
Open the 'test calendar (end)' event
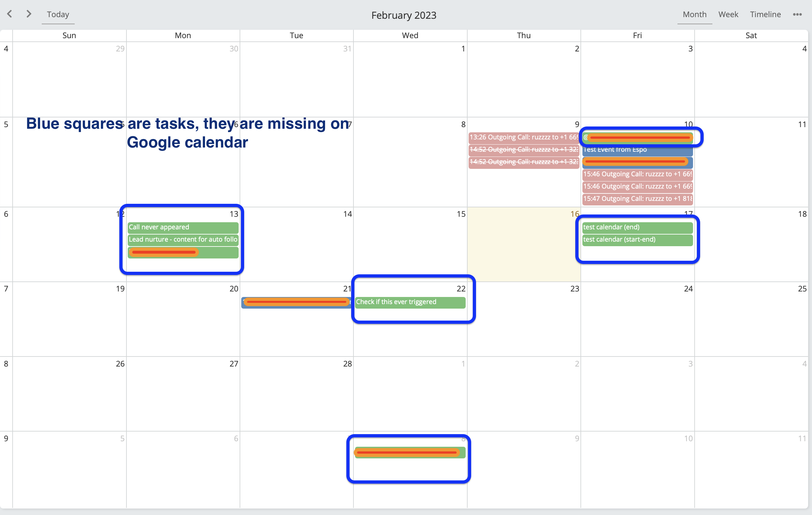637,227
